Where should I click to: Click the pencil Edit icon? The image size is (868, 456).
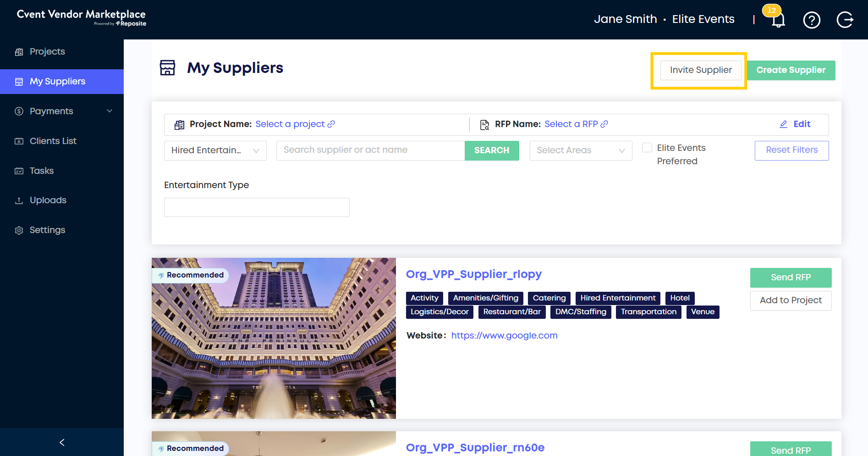pos(784,124)
